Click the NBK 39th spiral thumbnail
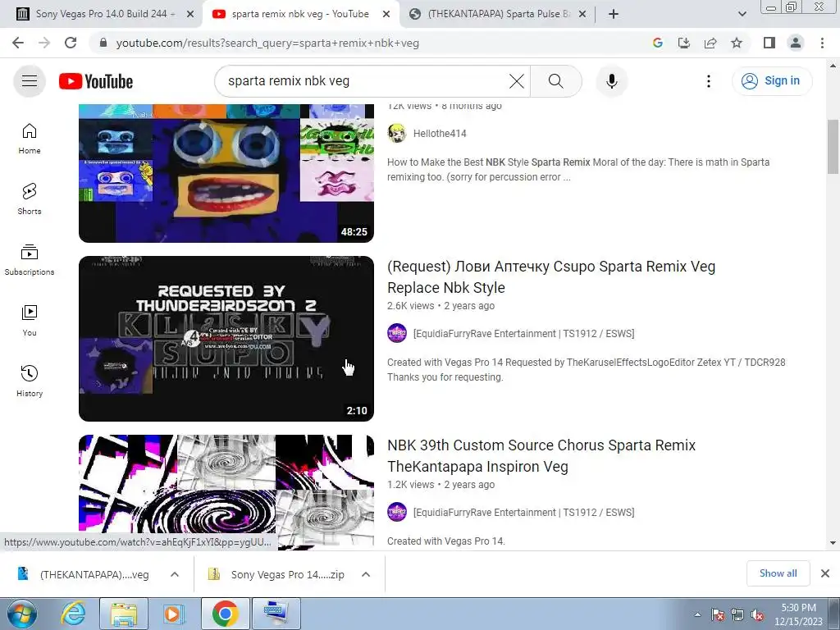840x630 pixels. point(226,492)
